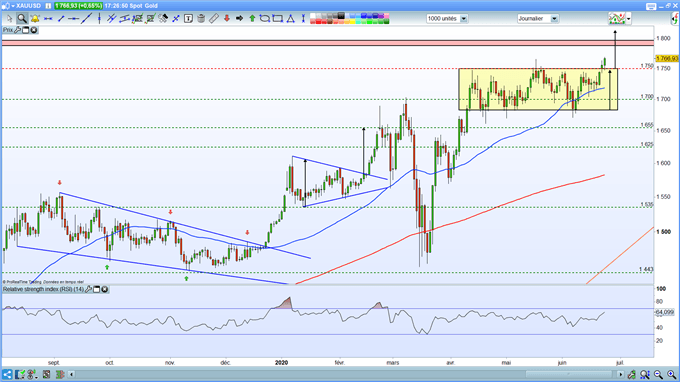This screenshot has height=382, width=680.
Task: Select the text annotation tool
Action: coord(188,19)
